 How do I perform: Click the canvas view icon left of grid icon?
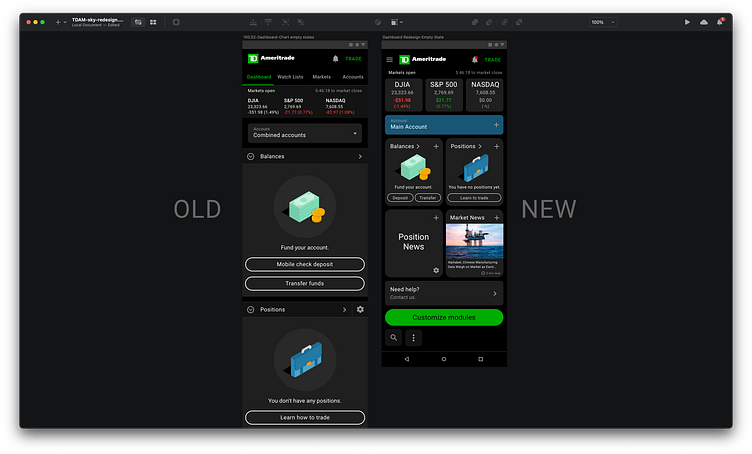(x=138, y=22)
